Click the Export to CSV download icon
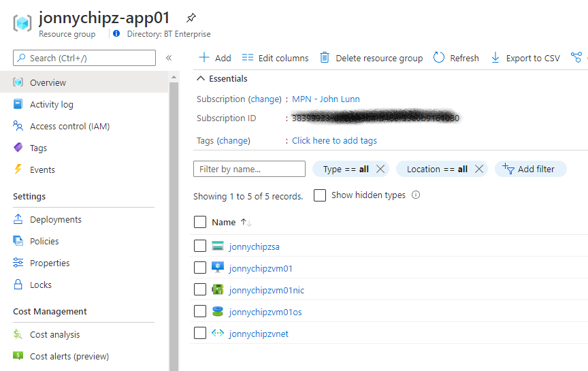 (495, 58)
